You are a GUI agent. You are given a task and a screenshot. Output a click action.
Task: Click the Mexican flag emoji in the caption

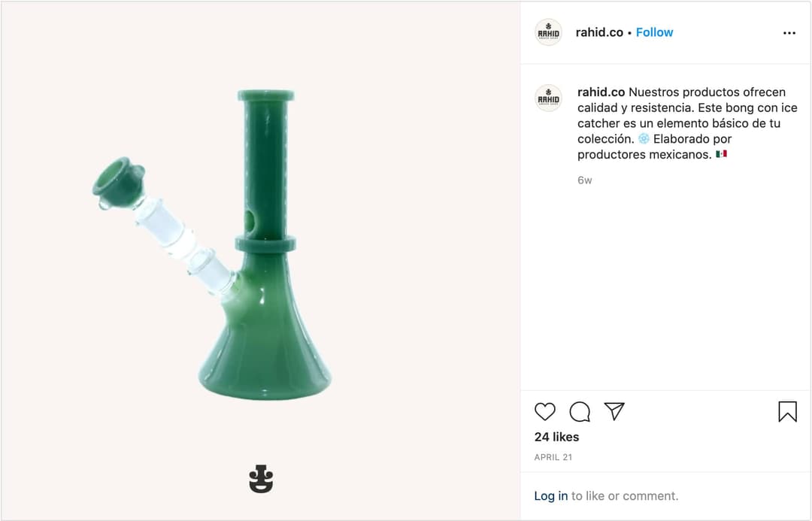pos(721,154)
